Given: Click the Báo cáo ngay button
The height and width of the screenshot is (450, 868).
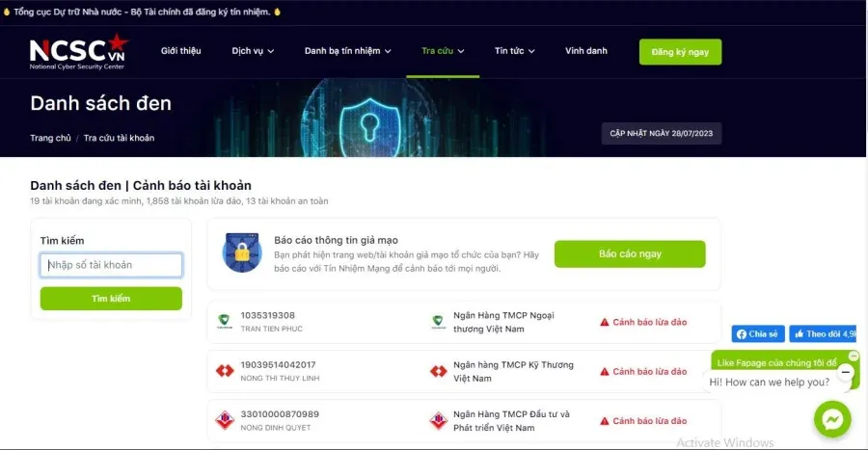Looking at the screenshot, I should click(x=630, y=253).
